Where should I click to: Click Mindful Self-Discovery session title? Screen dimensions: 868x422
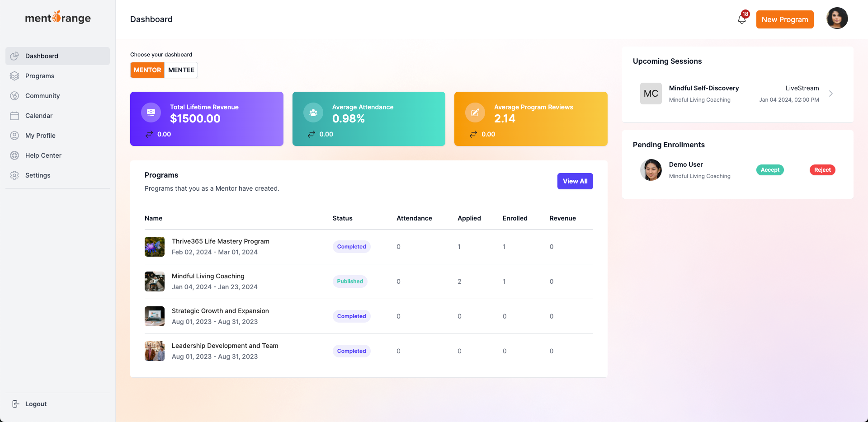(x=704, y=88)
